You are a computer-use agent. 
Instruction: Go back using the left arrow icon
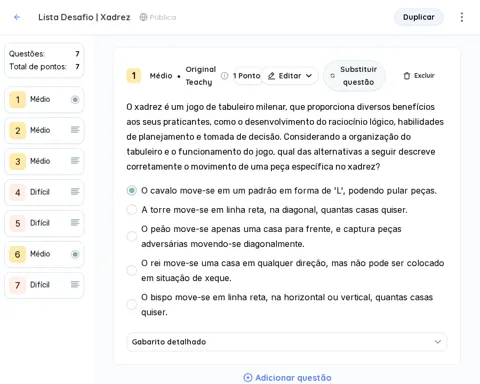tap(17, 17)
